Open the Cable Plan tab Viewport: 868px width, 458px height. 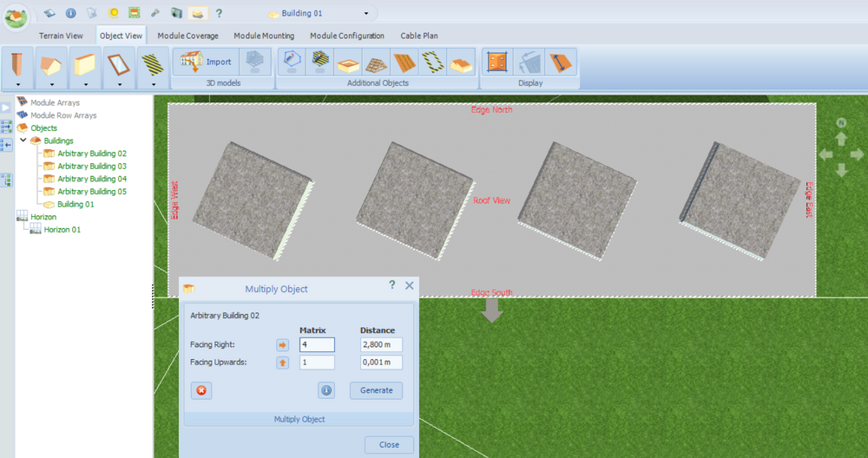(x=419, y=36)
